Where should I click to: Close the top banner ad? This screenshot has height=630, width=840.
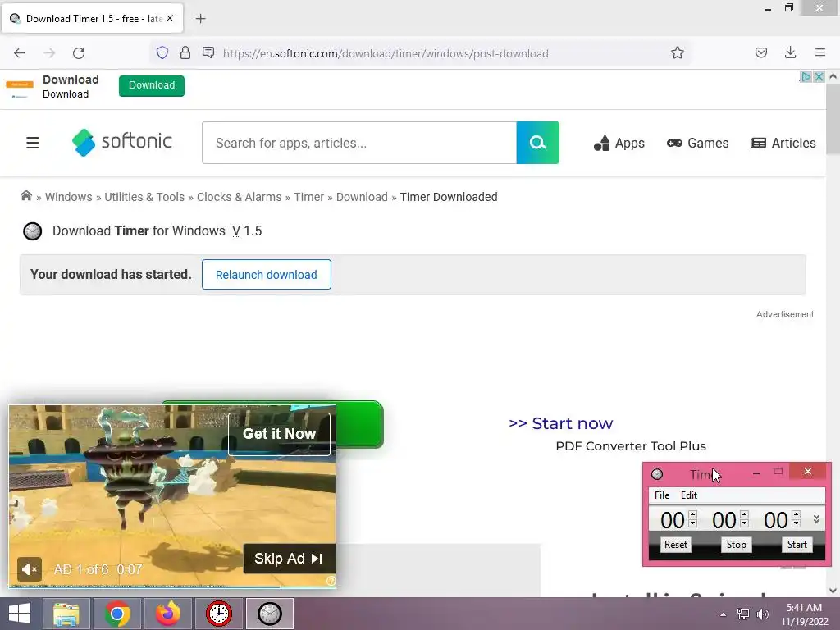819,76
